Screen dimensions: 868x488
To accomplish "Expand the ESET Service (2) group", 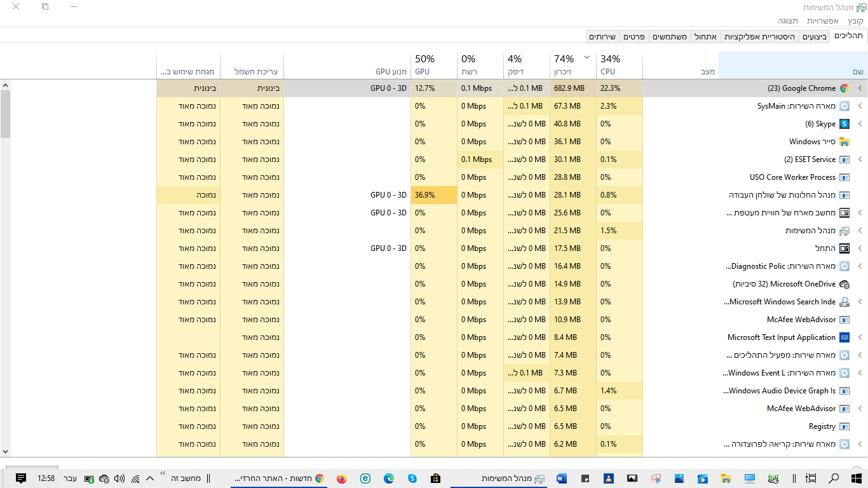I will coord(860,159).
